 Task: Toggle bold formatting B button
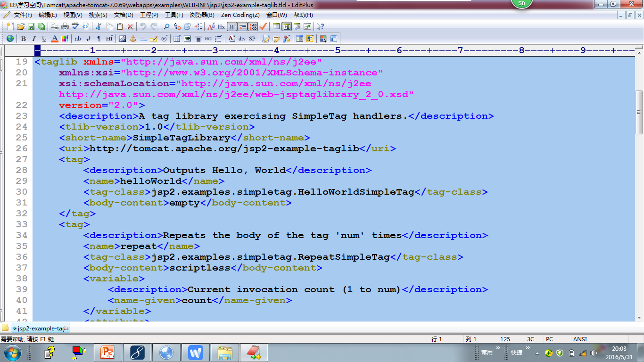pos(24,39)
